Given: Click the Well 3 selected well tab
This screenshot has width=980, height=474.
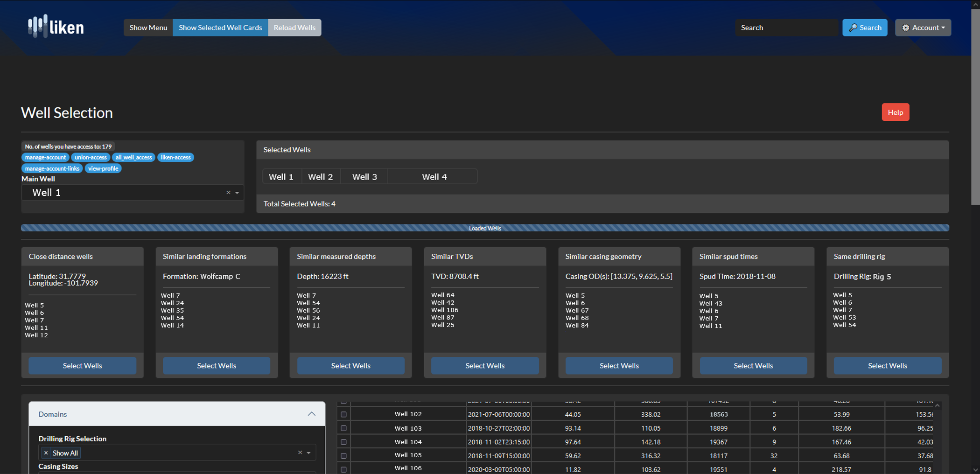Looking at the screenshot, I should (x=364, y=177).
